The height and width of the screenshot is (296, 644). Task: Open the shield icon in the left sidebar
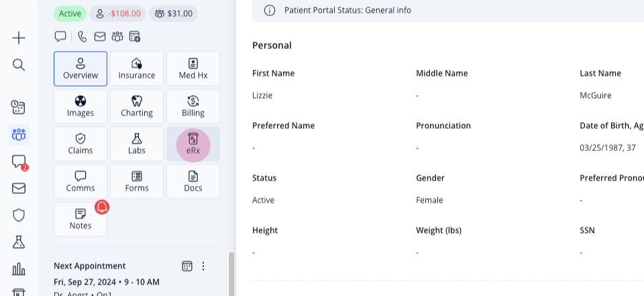tap(19, 215)
